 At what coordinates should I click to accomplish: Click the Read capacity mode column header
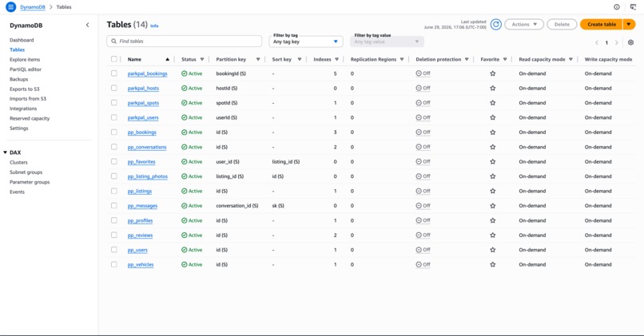point(542,60)
